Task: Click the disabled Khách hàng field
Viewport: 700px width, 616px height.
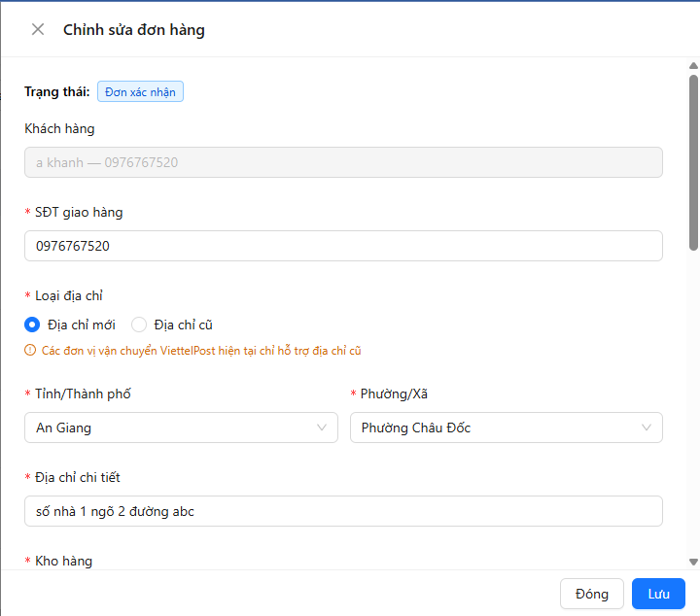Action: tap(343, 162)
